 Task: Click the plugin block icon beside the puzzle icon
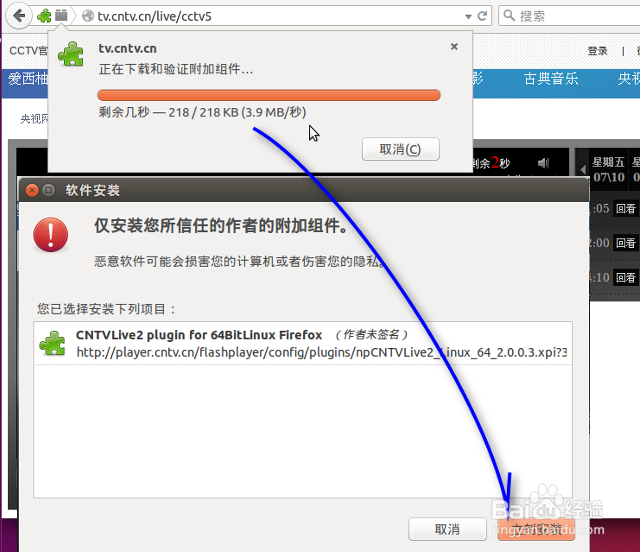click(x=61, y=16)
